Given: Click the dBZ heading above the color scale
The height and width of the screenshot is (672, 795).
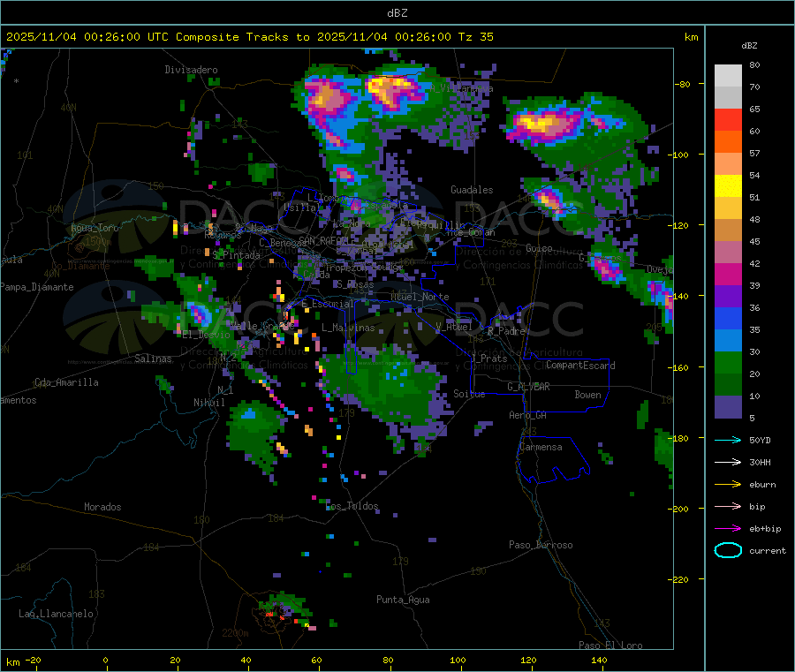Looking at the screenshot, I should click(x=749, y=46).
